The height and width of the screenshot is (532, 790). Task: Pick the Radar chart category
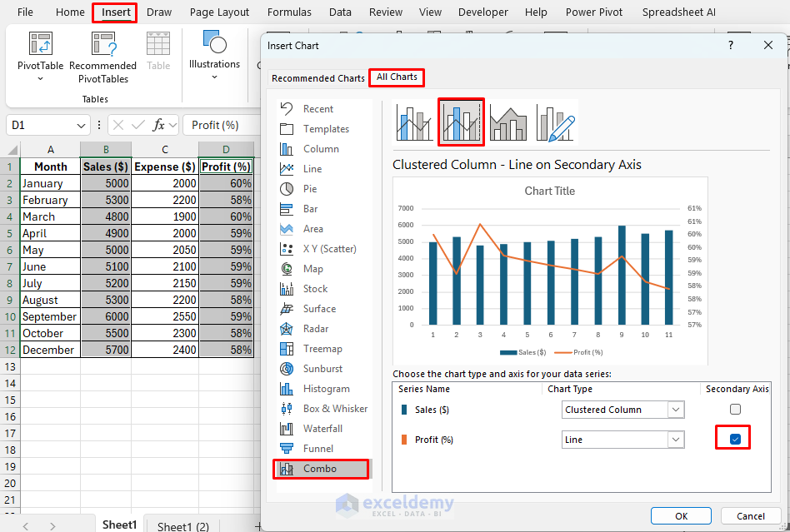pyautogui.click(x=316, y=329)
